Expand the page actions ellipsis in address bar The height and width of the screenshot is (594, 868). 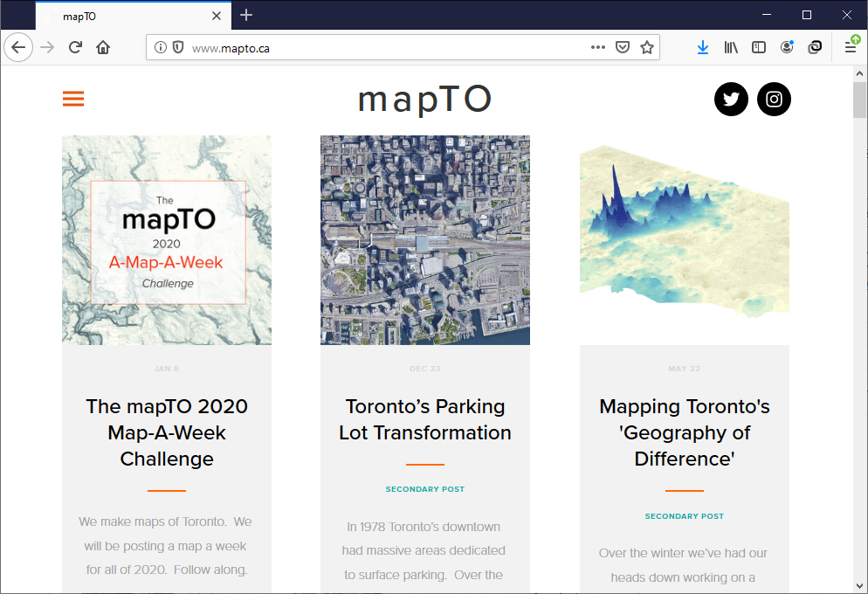click(597, 46)
